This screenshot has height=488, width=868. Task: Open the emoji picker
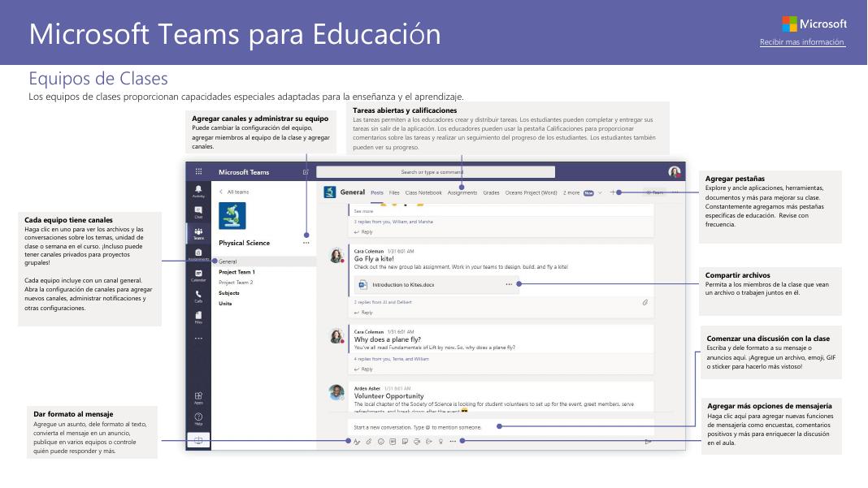pos(381,442)
